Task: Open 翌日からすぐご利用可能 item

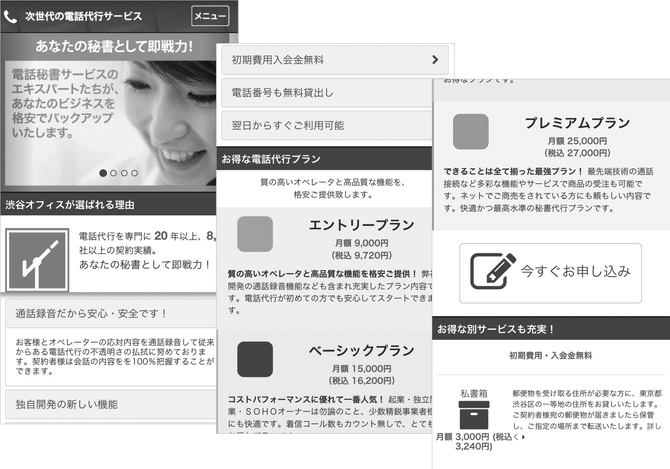Action: click(330, 125)
